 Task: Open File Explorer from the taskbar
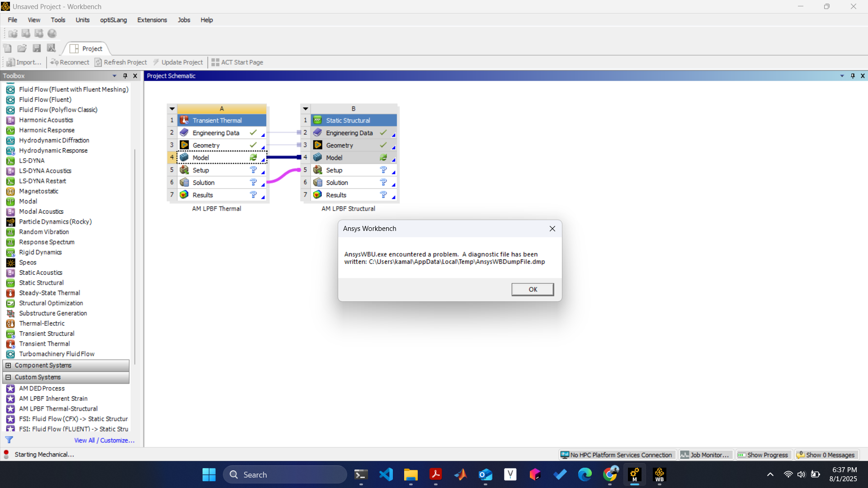click(411, 475)
